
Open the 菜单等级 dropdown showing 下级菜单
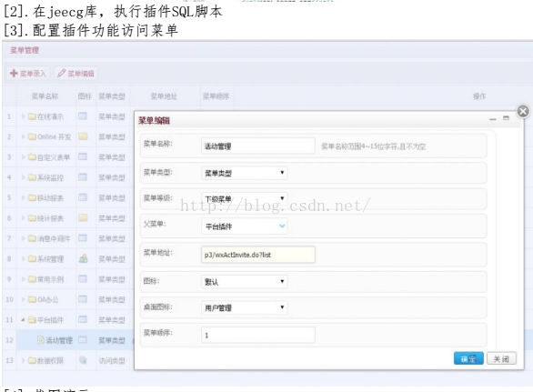(245, 199)
